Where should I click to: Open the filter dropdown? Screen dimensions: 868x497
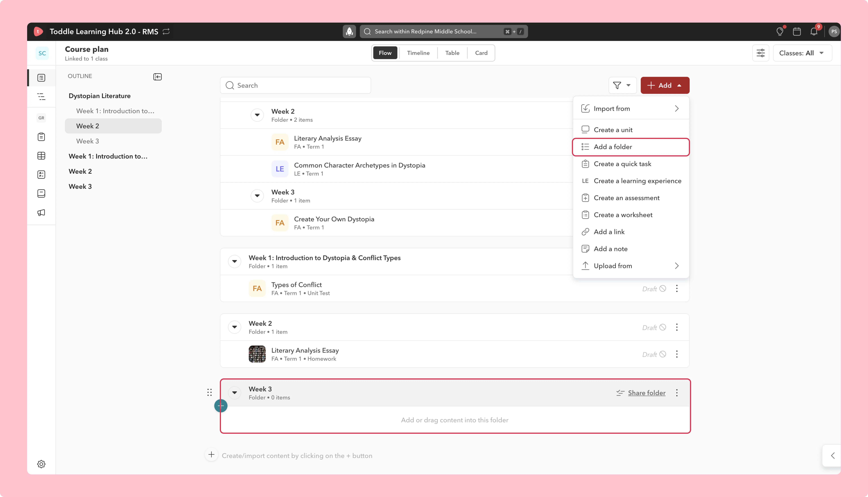pyautogui.click(x=622, y=85)
